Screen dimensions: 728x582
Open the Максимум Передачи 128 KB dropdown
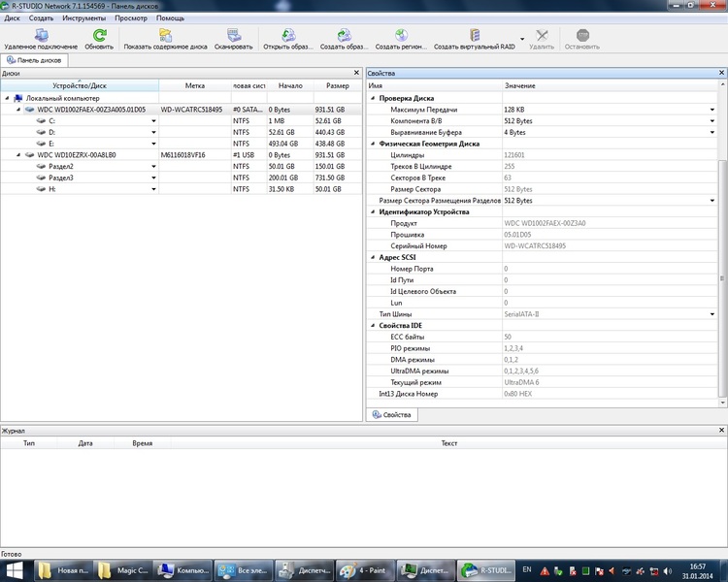pyautogui.click(x=712, y=110)
